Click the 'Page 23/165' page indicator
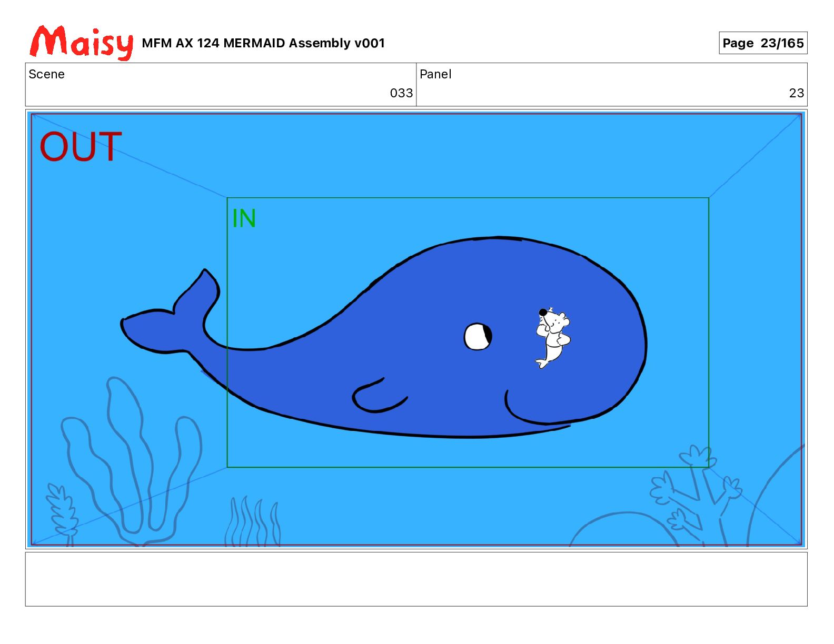Viewport: 834px width, 644px height. coord(763,43)
